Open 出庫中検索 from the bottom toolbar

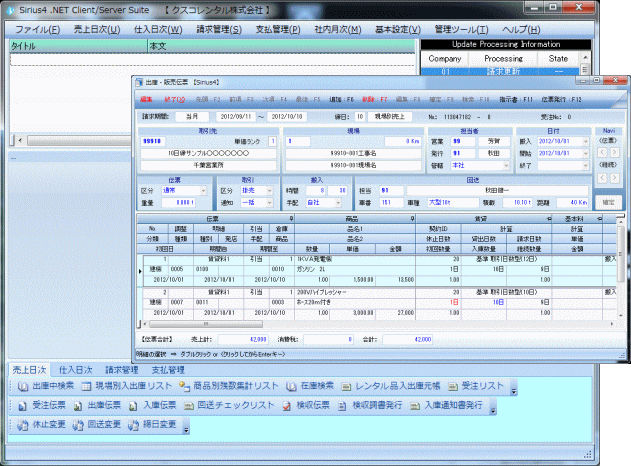click(x=45, y=386)
